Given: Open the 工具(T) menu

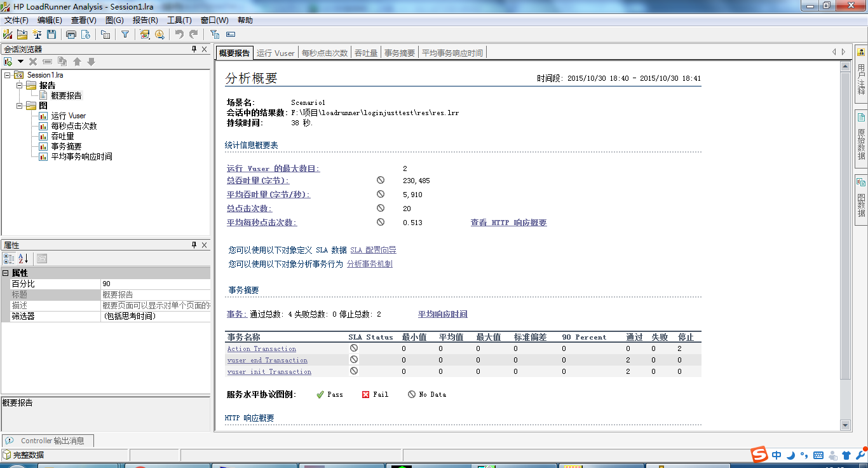Looking at the screenshot, I should 179,20.
